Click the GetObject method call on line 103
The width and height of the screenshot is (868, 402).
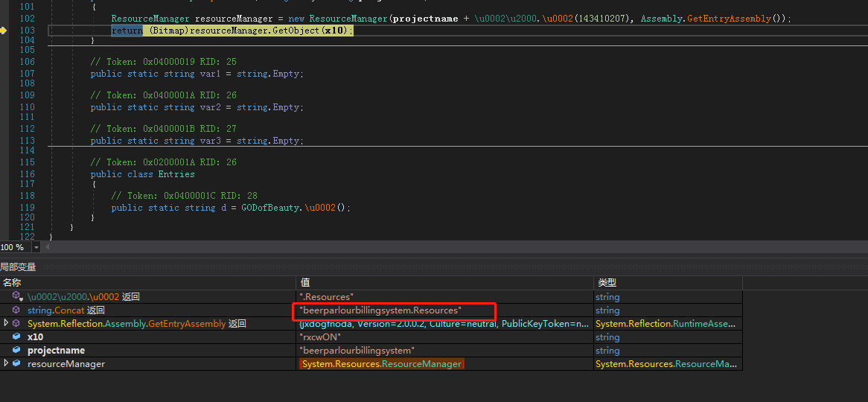coord(296,31)
